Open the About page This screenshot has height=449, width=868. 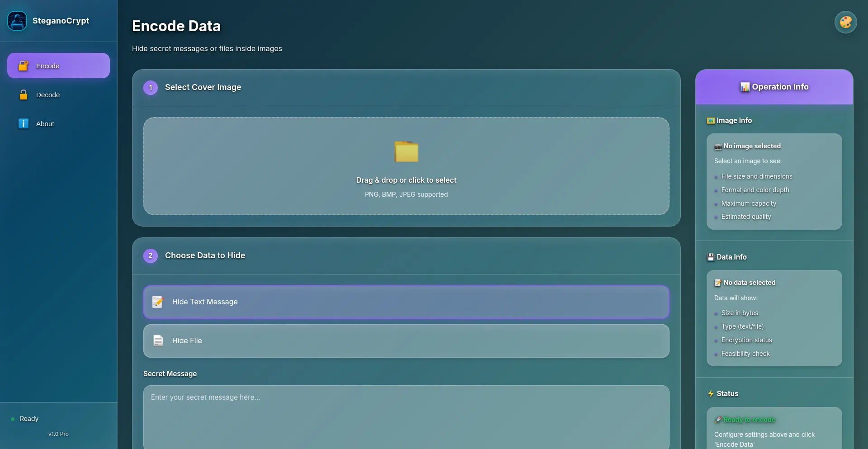(58, 124)
